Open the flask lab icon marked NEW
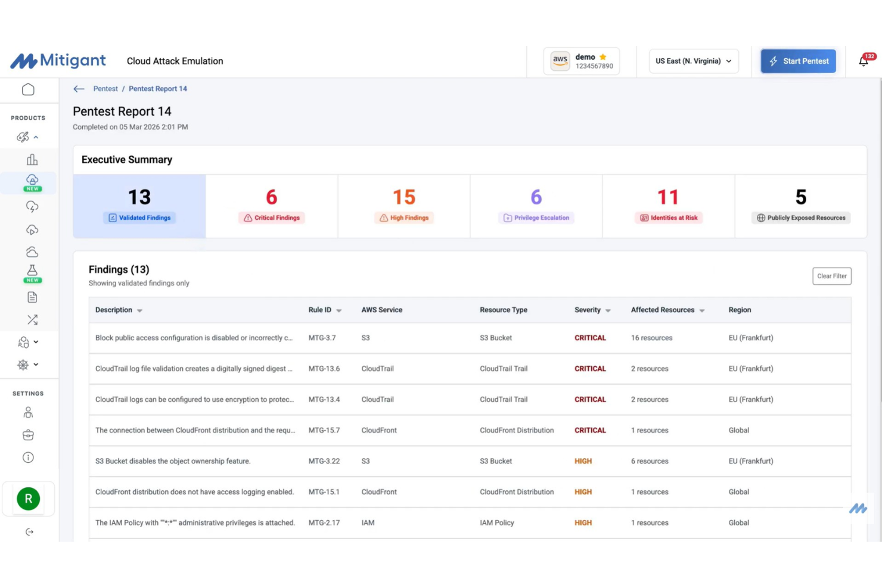 [x=32, y=273]
